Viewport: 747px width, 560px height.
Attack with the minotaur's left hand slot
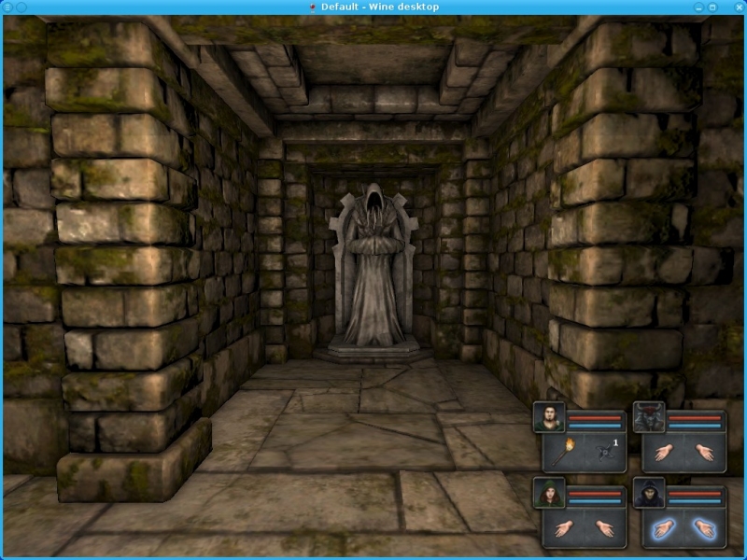click(666, 454)
